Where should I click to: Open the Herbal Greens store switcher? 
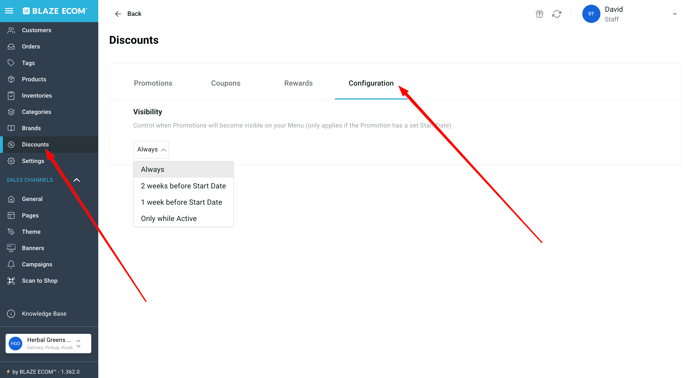(x=48, y=343)
